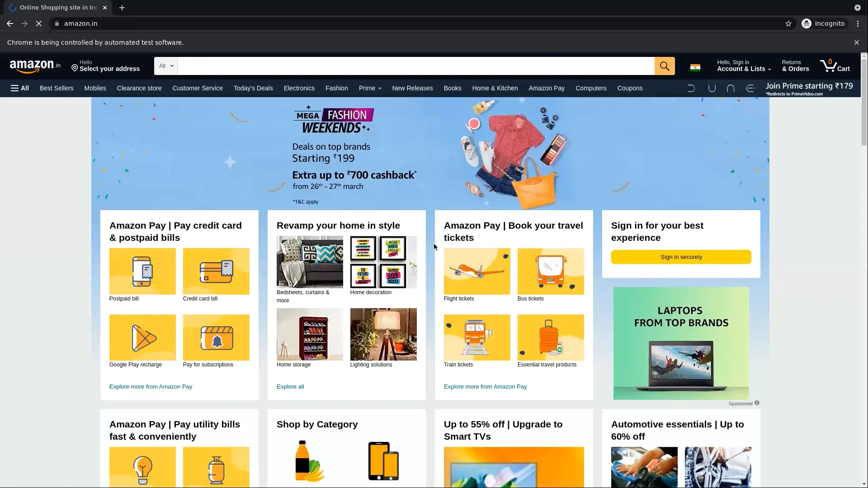
Task: Select the Train tickets icon
Action: (477, 338)
